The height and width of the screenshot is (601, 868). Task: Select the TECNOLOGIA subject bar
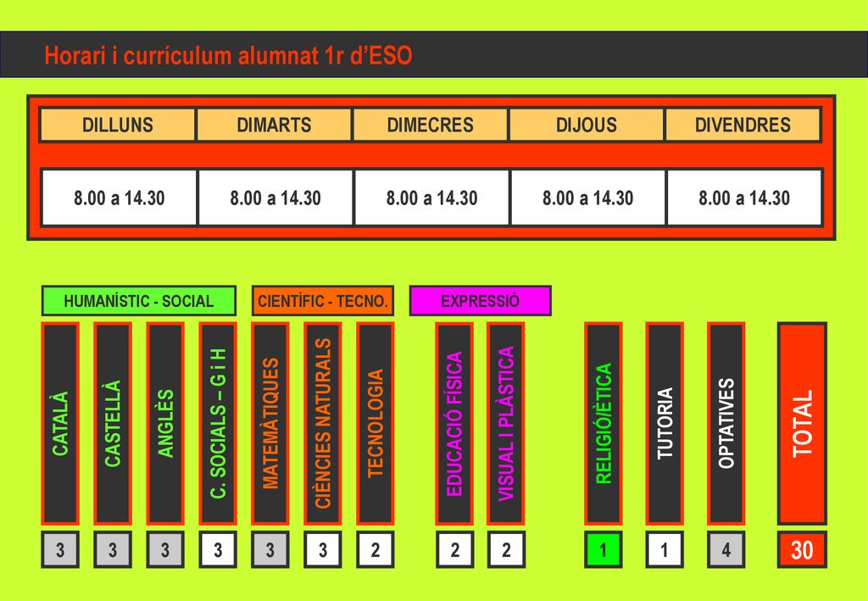tap(376, 423)
